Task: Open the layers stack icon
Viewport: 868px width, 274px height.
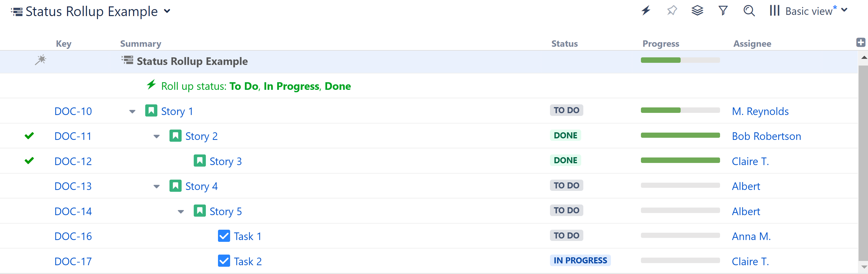Action: (697, 11)
